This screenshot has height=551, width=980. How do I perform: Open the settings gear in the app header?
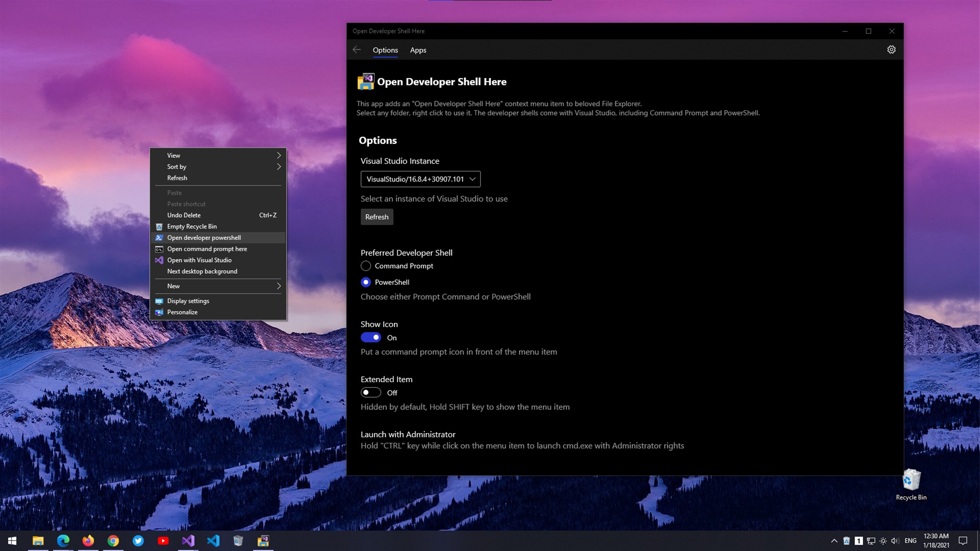891,50
